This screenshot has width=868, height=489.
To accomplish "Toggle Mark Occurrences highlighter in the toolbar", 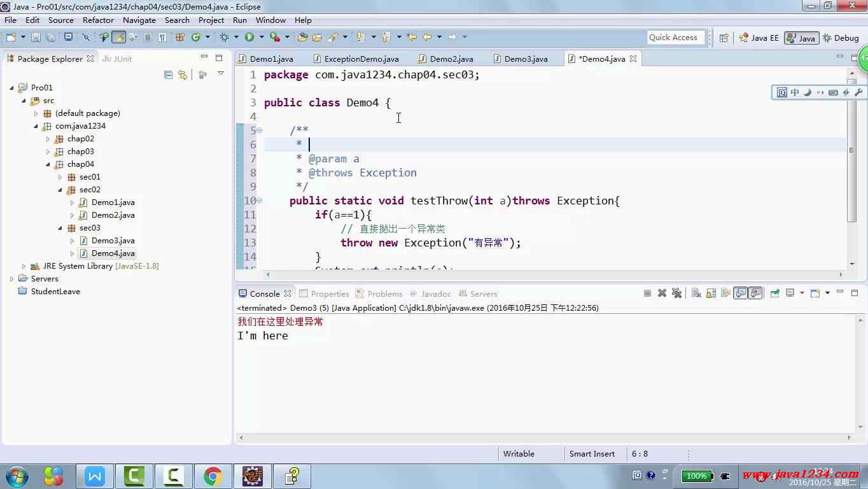I will [x=119, y=37].
